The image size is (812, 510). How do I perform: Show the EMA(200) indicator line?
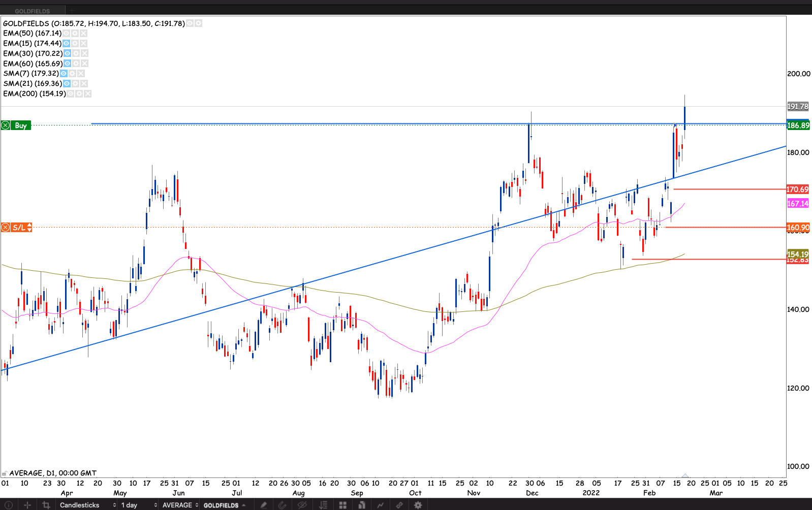tap(70, 94)
